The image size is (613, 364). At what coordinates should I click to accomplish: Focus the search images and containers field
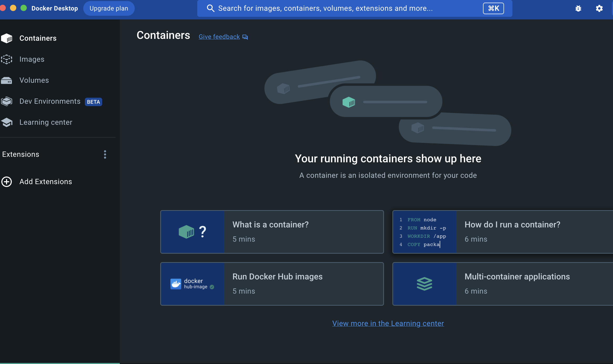(x=355, y=8)
